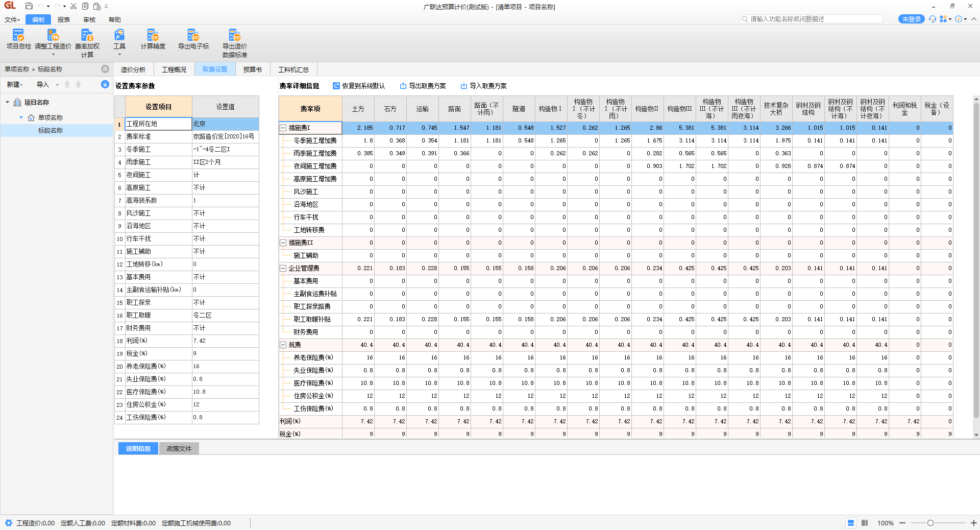Open the 造价分析 tab
The image size is (980, 530).
(133, 69)
